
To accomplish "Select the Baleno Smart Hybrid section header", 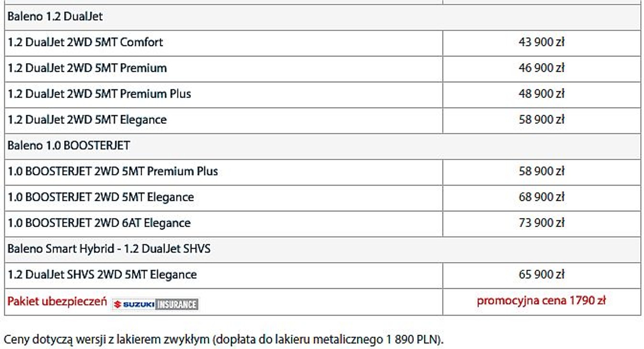I will (x=322, y=249).
